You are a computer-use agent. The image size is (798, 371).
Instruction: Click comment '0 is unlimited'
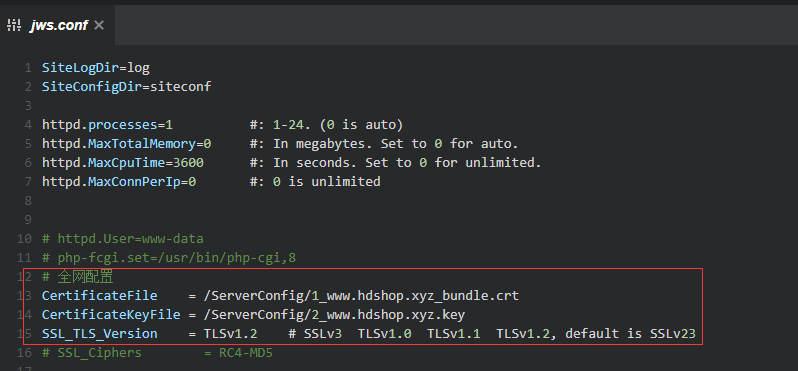pyautogui.click(x=326, y=181)
